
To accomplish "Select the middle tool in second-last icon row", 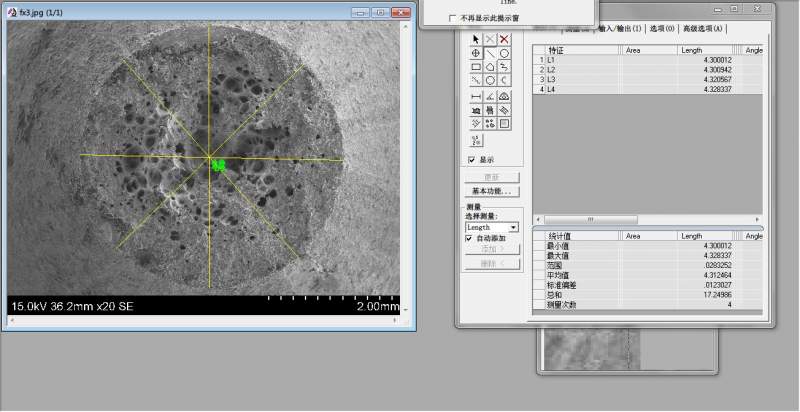I will tap(490, 110).
